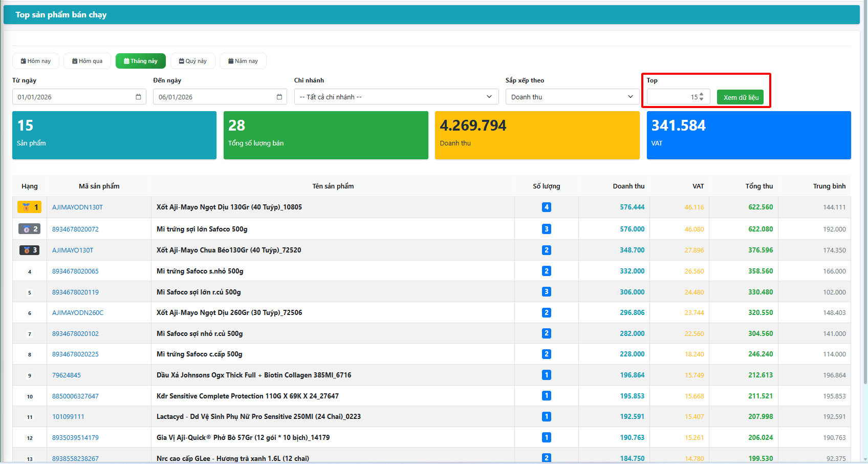This screenshot has height=464, width=868.
Task: Click the gold medal rank 1 badge
Action: pyautogui.click(x=30, y=207)
